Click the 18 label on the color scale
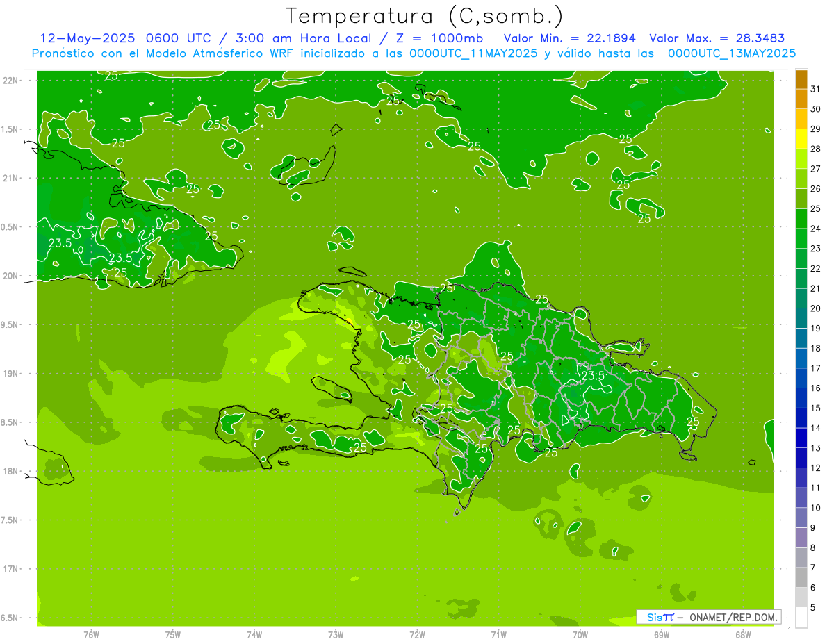834x644 pixels. 815,348
